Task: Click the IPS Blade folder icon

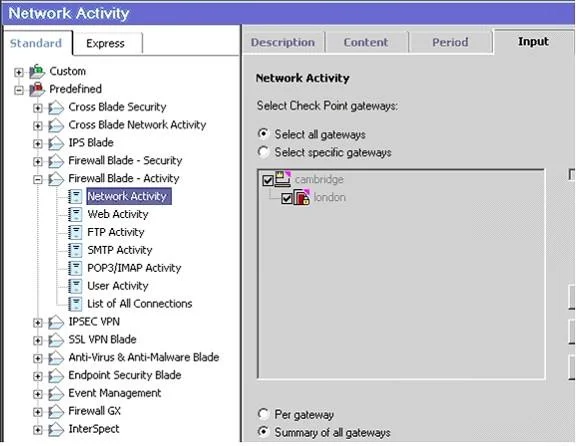Action: 56,143
